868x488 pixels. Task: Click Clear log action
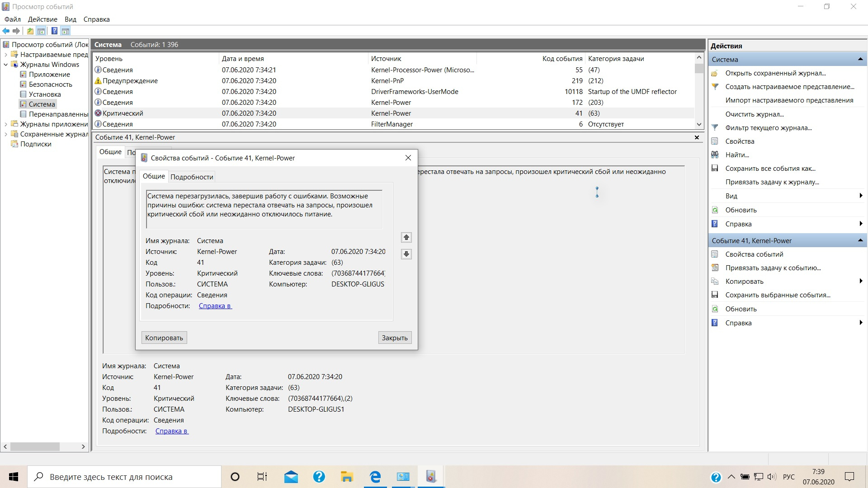click(x=755, y=114)
